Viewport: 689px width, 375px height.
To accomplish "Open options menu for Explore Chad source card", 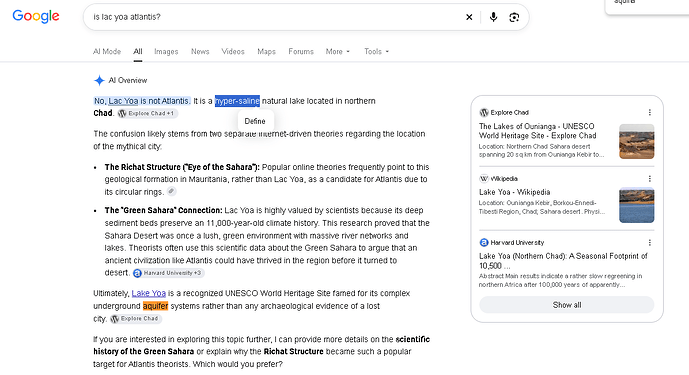I will [x=649, y=113].
